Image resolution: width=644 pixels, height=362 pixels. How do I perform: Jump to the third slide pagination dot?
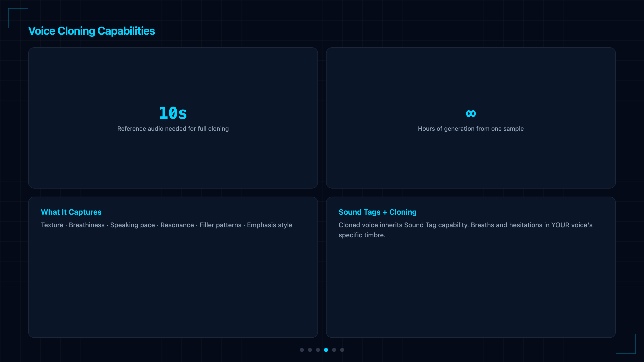[x=318, y=350]
